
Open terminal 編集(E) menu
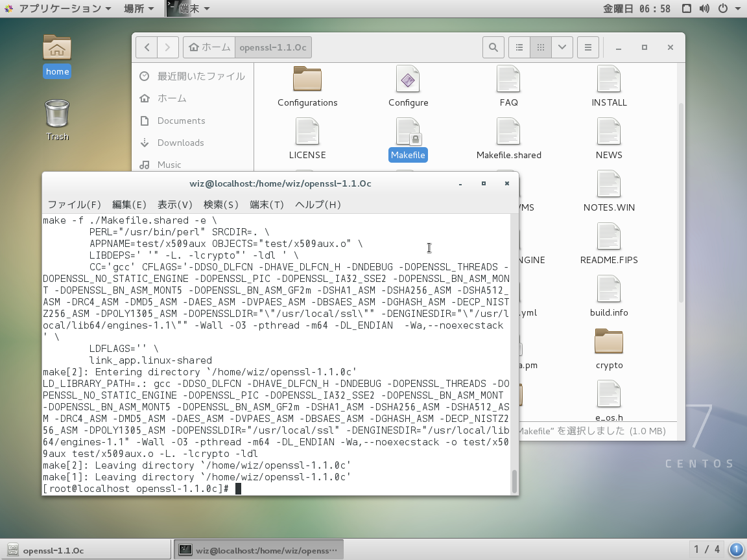tap(129, 205)
